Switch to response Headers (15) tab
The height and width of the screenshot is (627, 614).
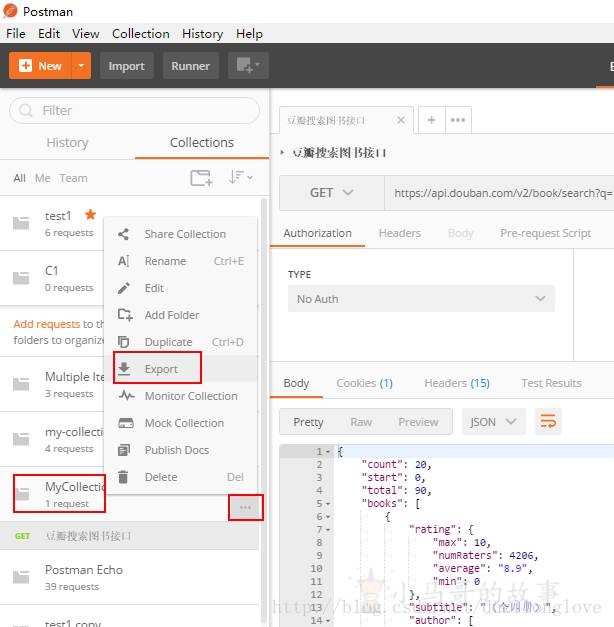(x=457, y=383)
